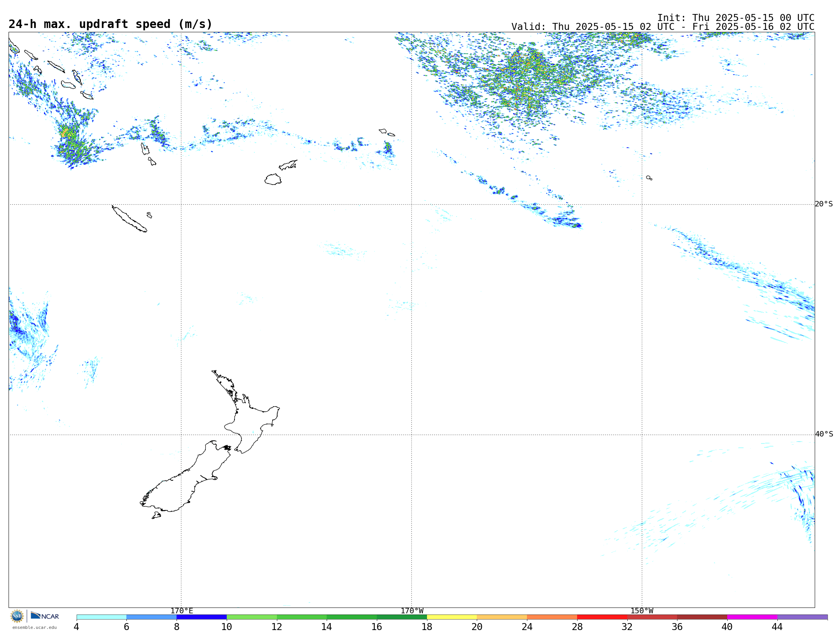Click the 170°W longitude label

[x=412, y=611]
